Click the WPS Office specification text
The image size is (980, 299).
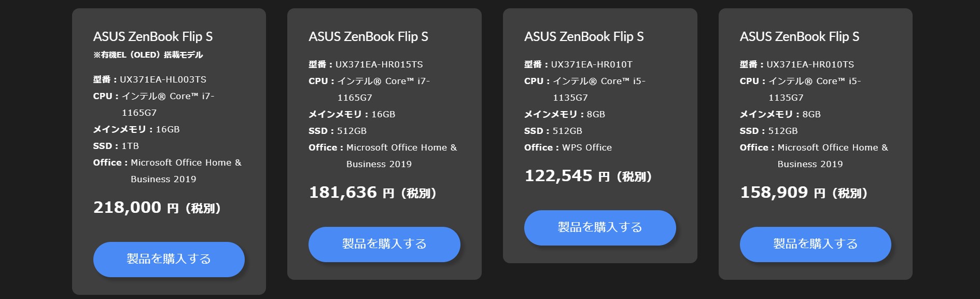pos(587,147)
